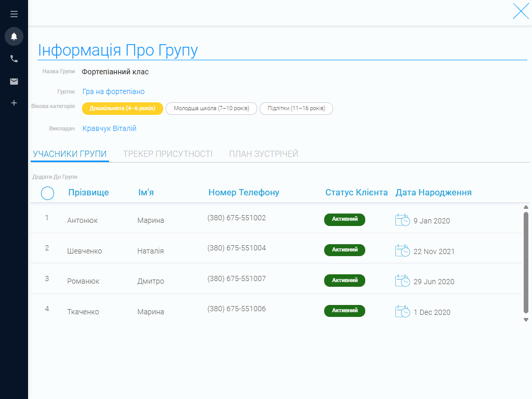
Task: Click first name Наталія
Action: click(x=151, y=251)
